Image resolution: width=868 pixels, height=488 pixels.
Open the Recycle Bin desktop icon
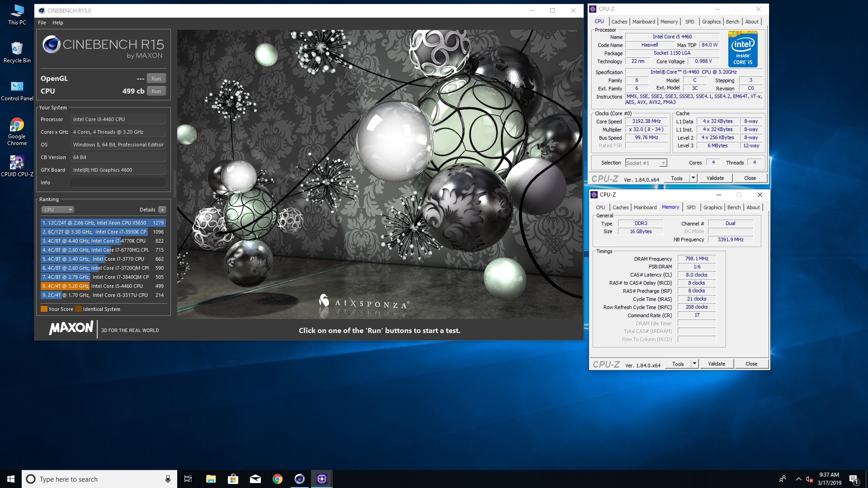[x=17, y=52]
